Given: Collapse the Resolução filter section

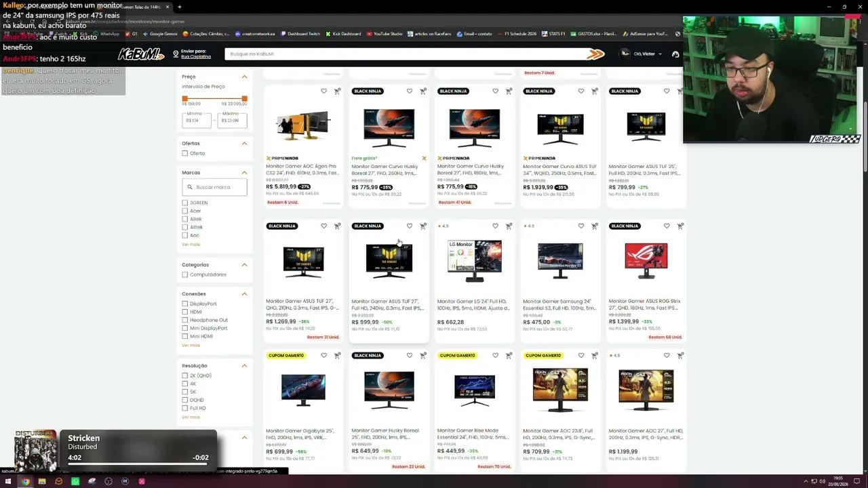Looking at the screenshot, I should (244, 365).
